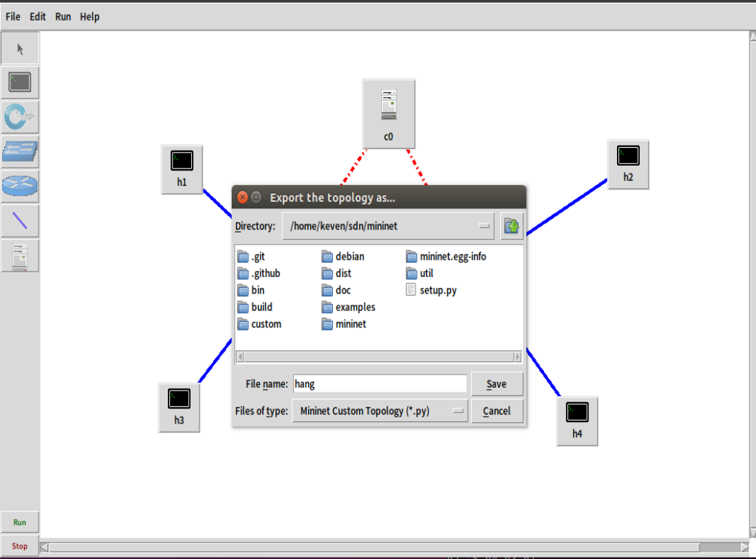756x559 pixels.
Task: Open the Help menu
Action: click(x=89, y=17)
